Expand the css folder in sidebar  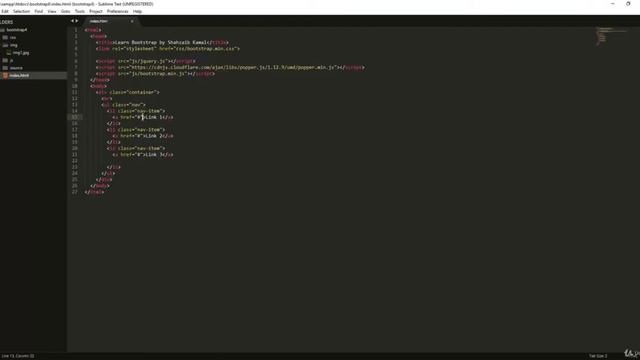point(13,38)
